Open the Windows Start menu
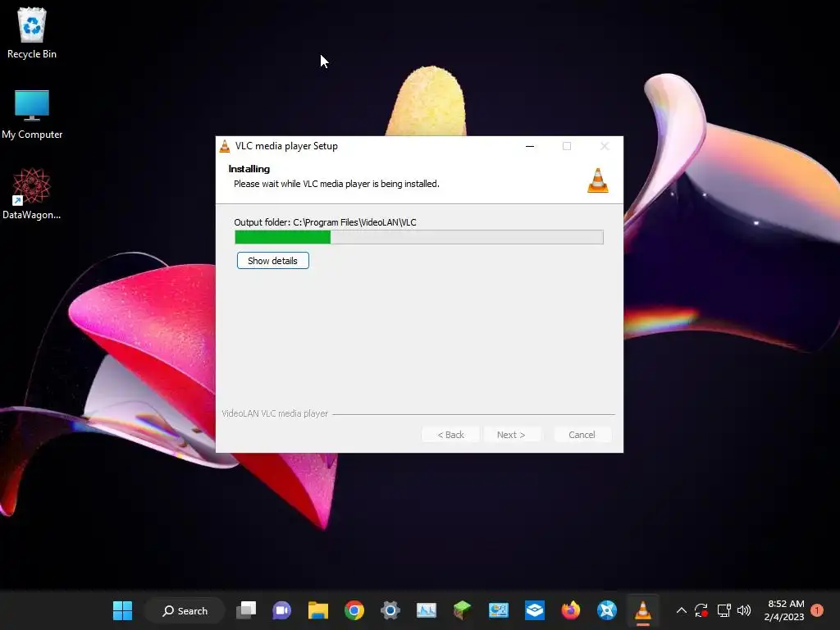This screenshot has height=630, width=840. pyautogui.click(x=123, y=610)
